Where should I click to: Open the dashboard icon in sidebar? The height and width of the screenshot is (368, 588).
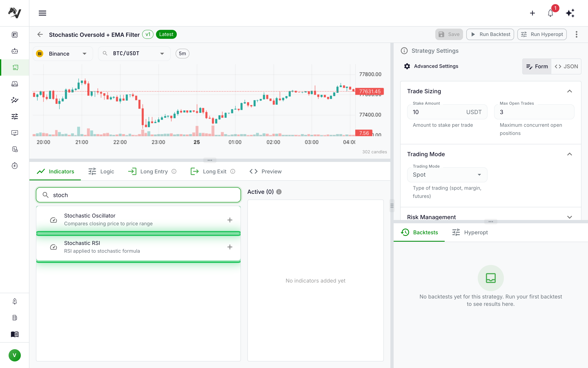click(x=14, y=35)
